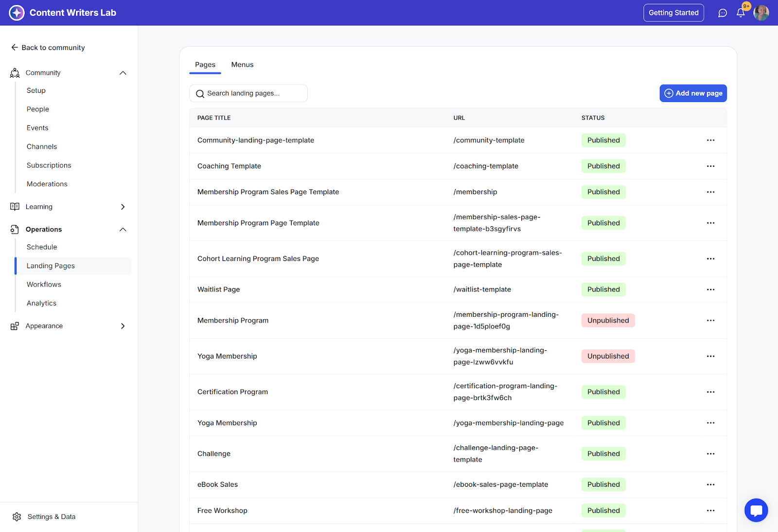Expand the Appearance sidebar section
Screen dimensions: 778x532
click(123, 326)
